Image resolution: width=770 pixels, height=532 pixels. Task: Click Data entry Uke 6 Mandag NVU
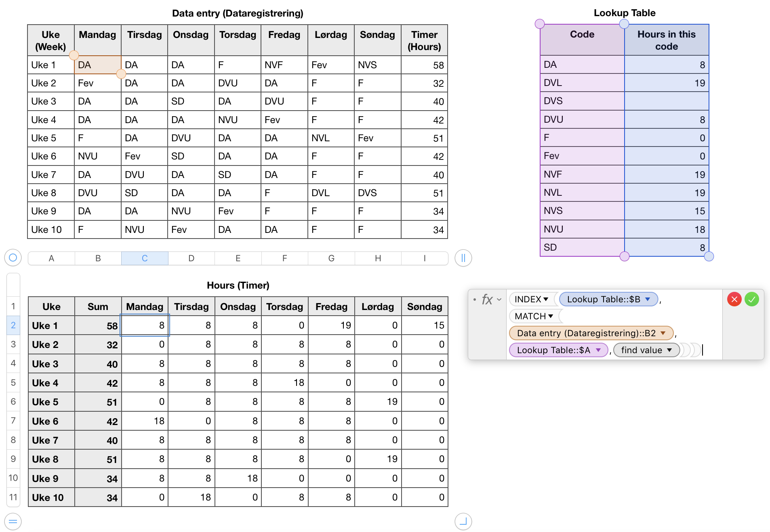[98, 156]
